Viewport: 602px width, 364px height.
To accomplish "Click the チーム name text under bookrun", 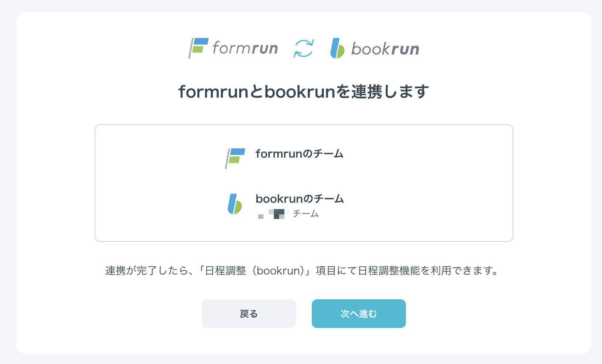I will (305, 214).
